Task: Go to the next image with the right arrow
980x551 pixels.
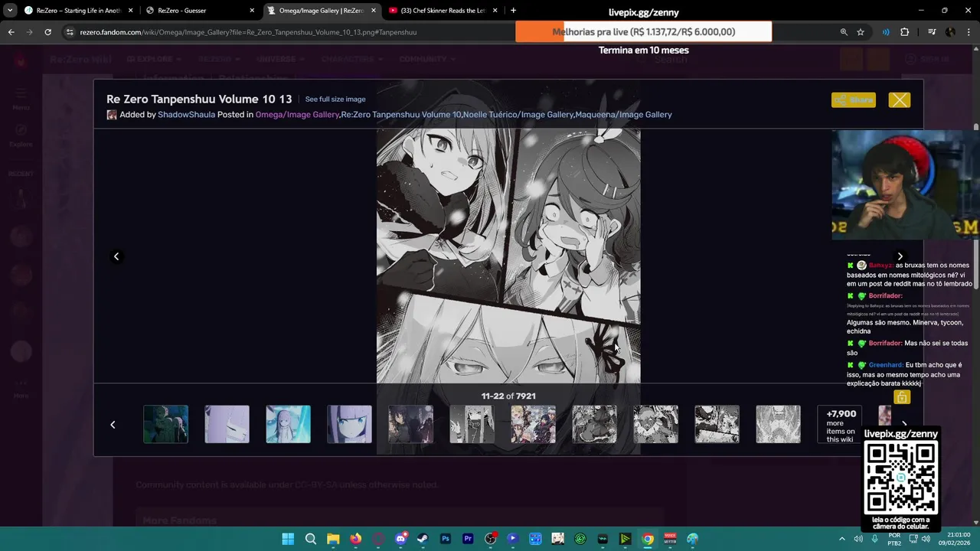Action: coord(900,256)
